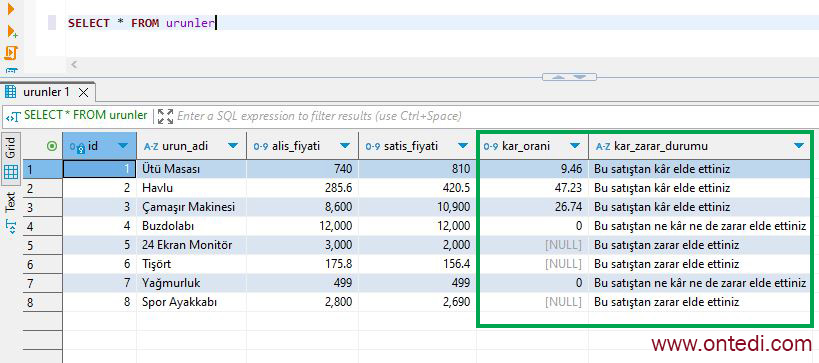
Task: Select the 'Havlu' cell
Action: click(192, 189)
